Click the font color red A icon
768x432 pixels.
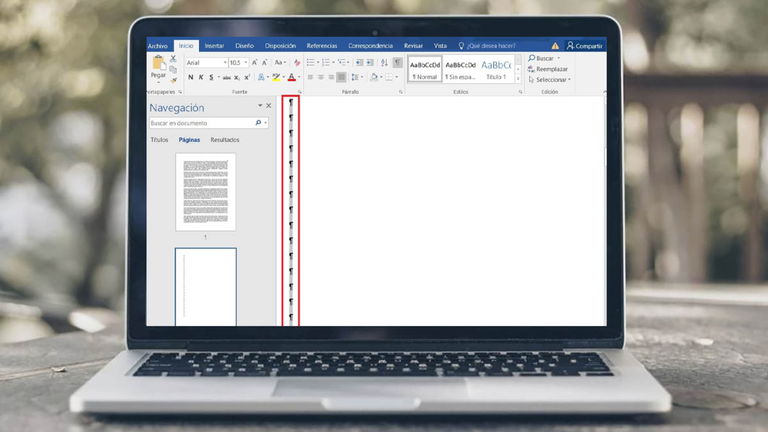291,77
